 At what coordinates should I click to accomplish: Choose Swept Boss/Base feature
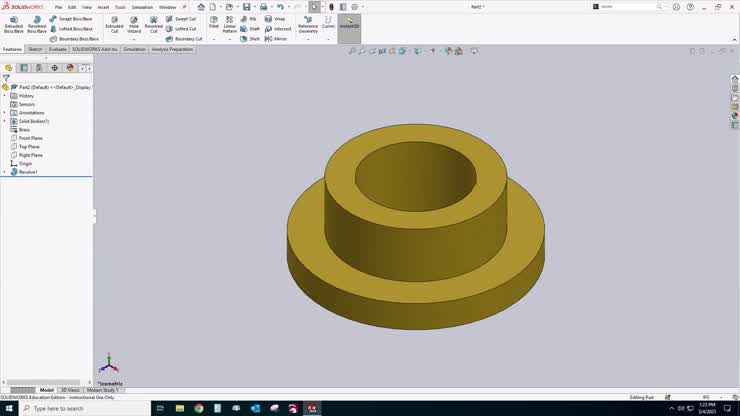click(x=71, y=19)
